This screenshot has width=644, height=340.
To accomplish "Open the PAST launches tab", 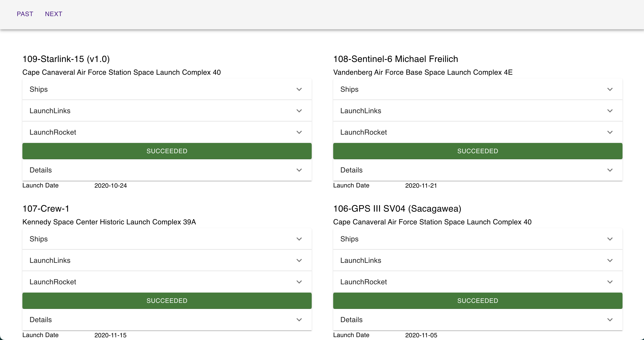I will (x=25, y=14).
